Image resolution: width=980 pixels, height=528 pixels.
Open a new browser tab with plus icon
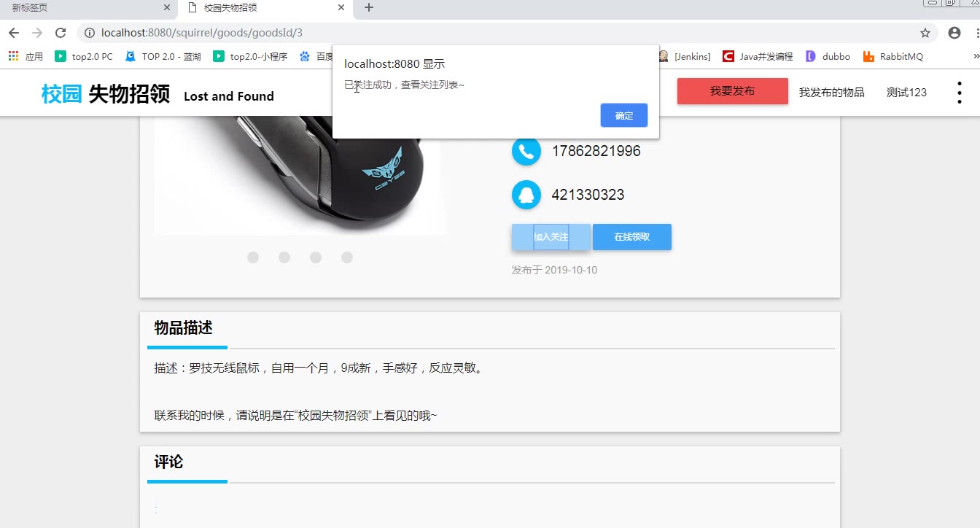tap(369, 8)
